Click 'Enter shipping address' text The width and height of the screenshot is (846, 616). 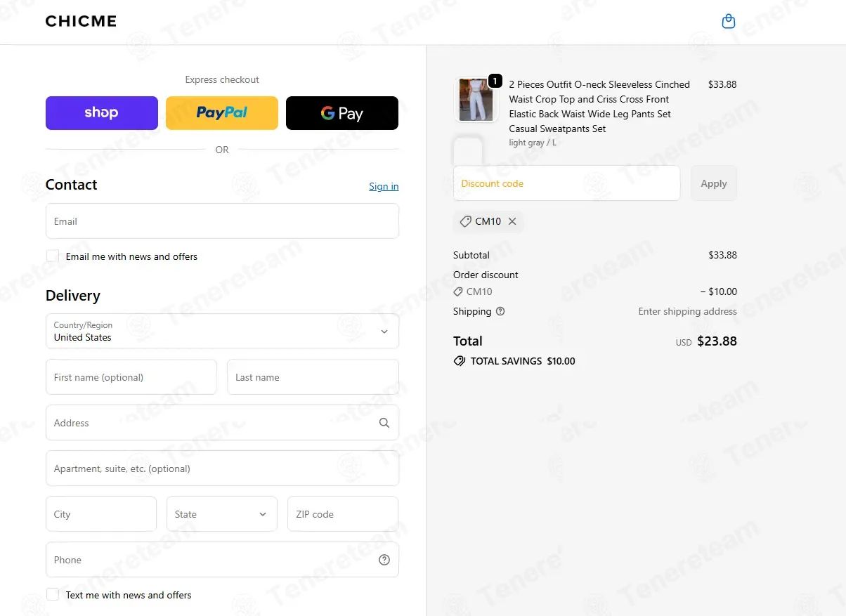coord(687,311)
